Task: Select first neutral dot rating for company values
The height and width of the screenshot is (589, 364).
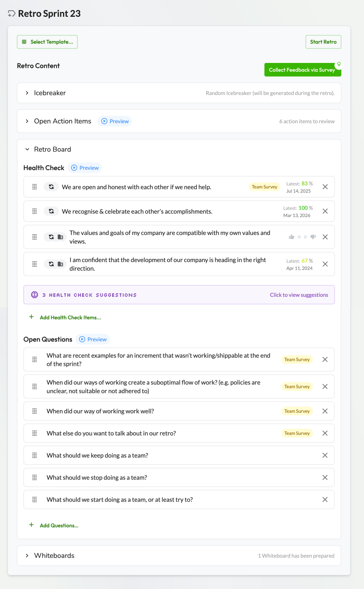Action: pyautogui.click(x=300, y=237)
